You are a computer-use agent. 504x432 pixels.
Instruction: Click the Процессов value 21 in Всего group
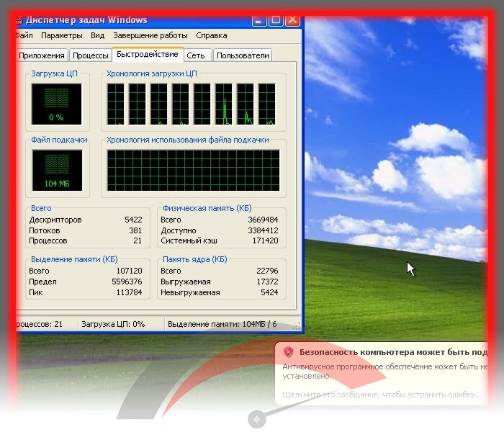point(138,240)
